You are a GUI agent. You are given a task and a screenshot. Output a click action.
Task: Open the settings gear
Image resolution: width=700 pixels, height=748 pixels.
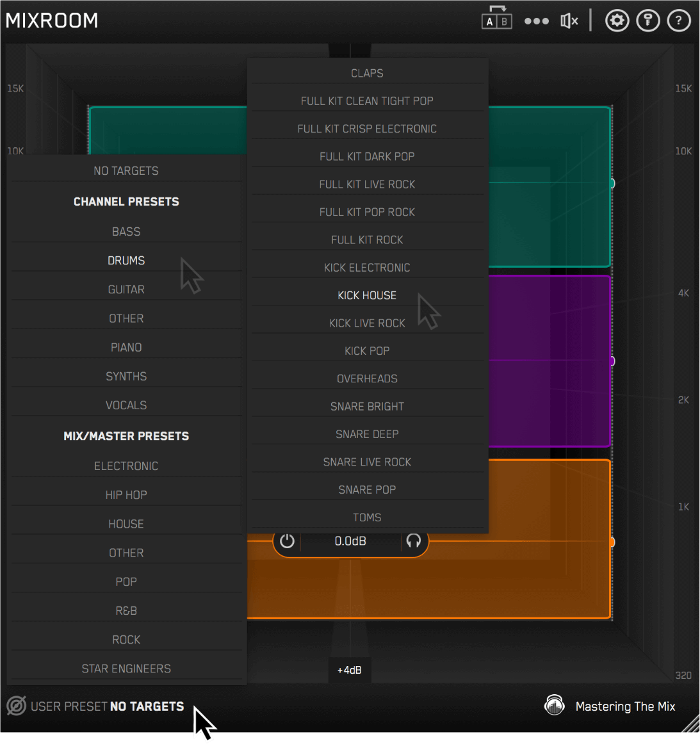(x=617, y=21)
